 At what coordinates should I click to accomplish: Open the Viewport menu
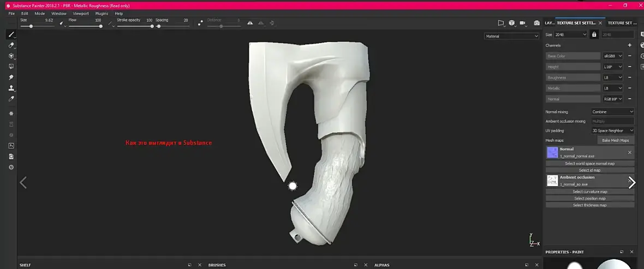(80, 13)
